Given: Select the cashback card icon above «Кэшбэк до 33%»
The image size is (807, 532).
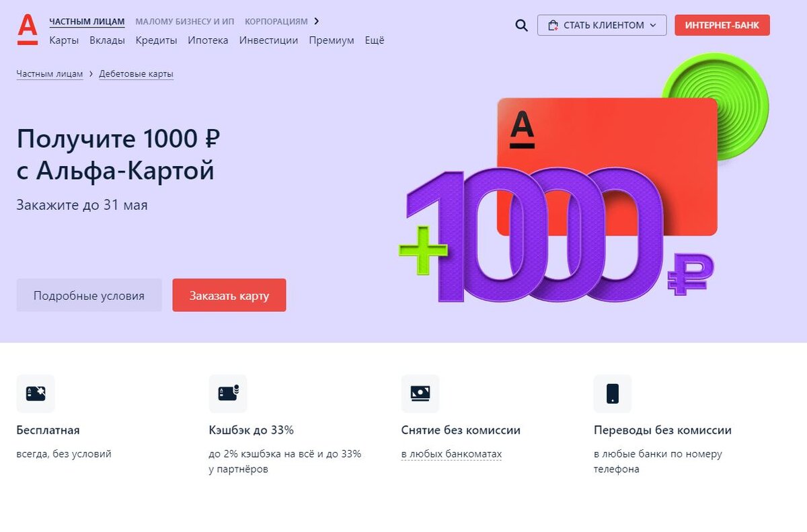Looking at the screenshot, I should tap(228, 393).
